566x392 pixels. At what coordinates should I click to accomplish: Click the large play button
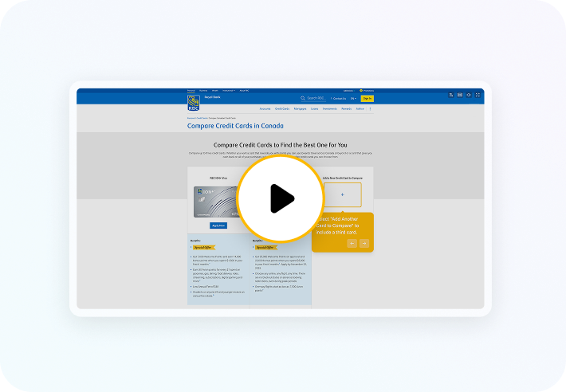[281, 198]
